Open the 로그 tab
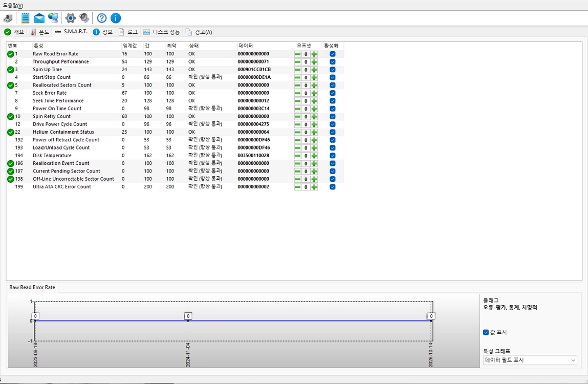Screen dimensions: 588x384 tap(128, 32)
